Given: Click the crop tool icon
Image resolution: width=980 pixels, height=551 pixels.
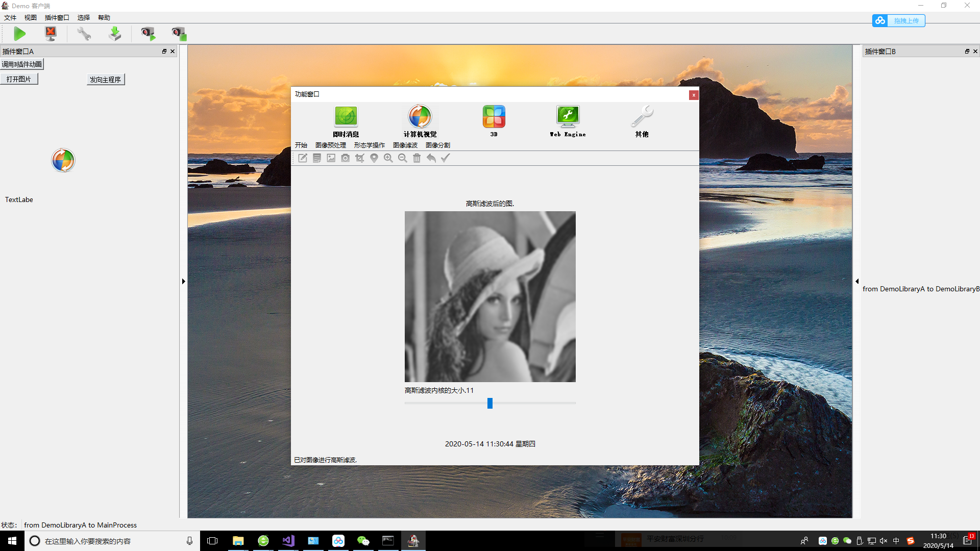Looking at the screenshot, I should click(x=360, y=158).
